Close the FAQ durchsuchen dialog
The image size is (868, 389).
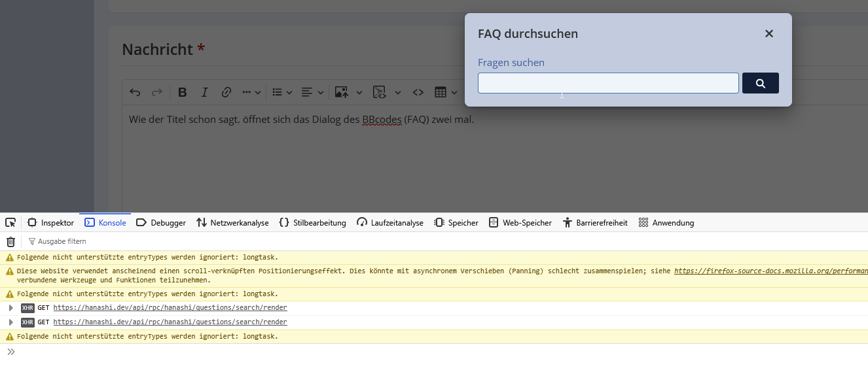[769, 33]
